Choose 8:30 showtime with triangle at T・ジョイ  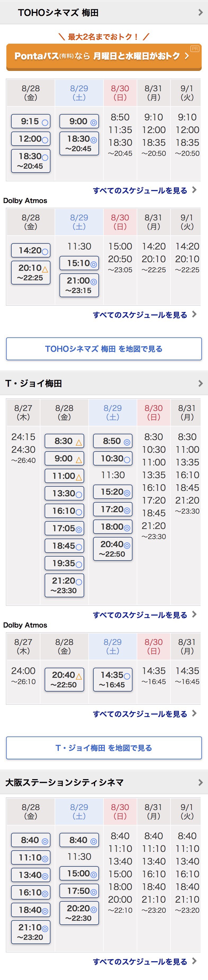[x=64, y=441]
